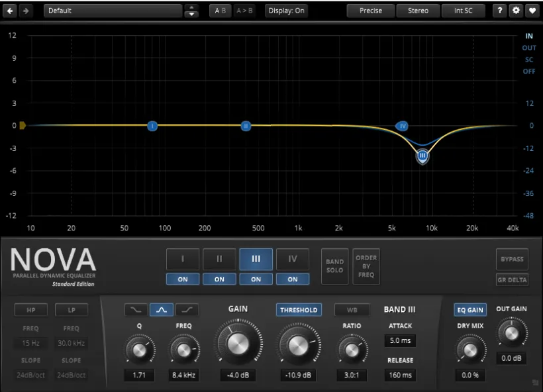
Task: Click the 8.4 kHz frequency field
Action: pyautogui.click(x=183, y=375)
